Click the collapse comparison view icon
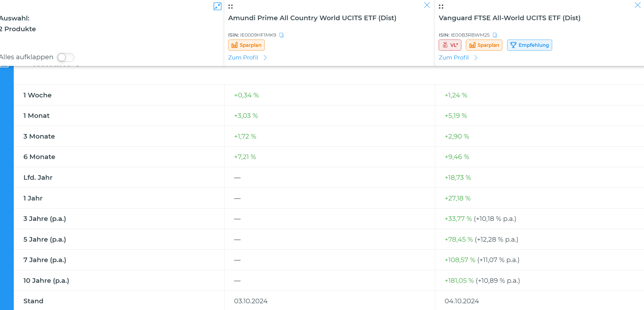 click(x=217, y=6)
